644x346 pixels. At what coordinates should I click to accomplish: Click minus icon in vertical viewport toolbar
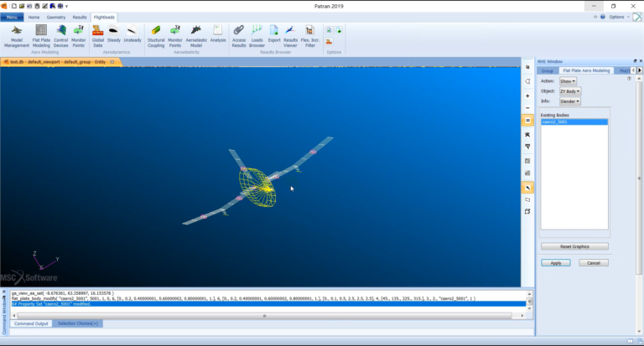click(x=527, y=108)
